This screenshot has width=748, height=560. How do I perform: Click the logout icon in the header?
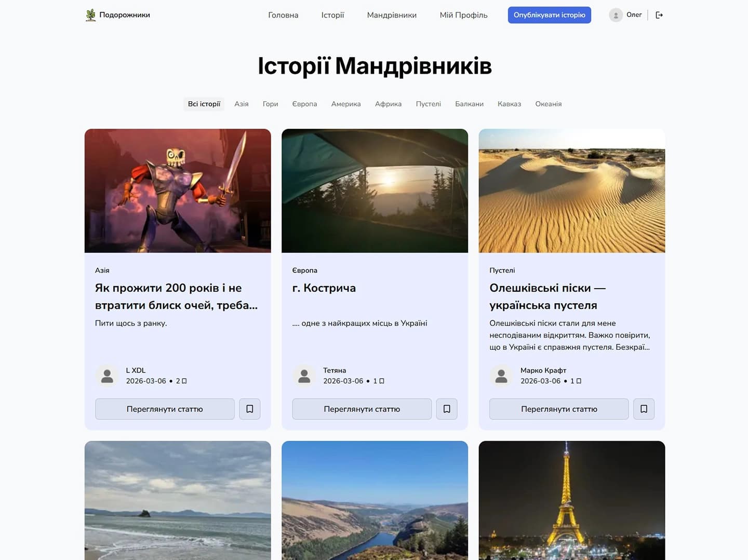pyautogui.click(x=659, y=15)
